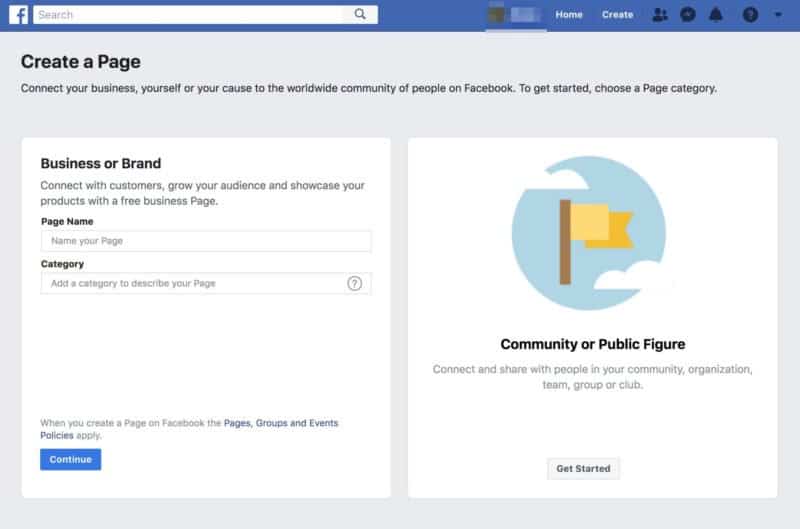Select the Community or Public Figure heading

[593, 344]
